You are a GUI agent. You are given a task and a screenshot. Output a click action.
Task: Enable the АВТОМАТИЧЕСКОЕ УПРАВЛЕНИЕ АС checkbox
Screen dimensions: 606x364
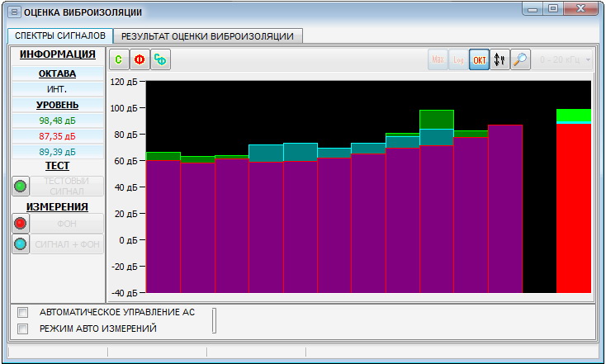point(23,312)
